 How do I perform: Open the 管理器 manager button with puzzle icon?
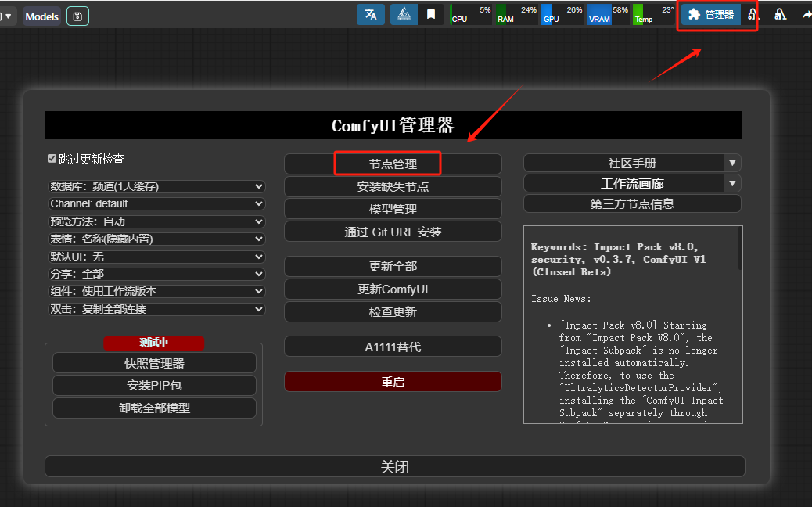(710, 15)
